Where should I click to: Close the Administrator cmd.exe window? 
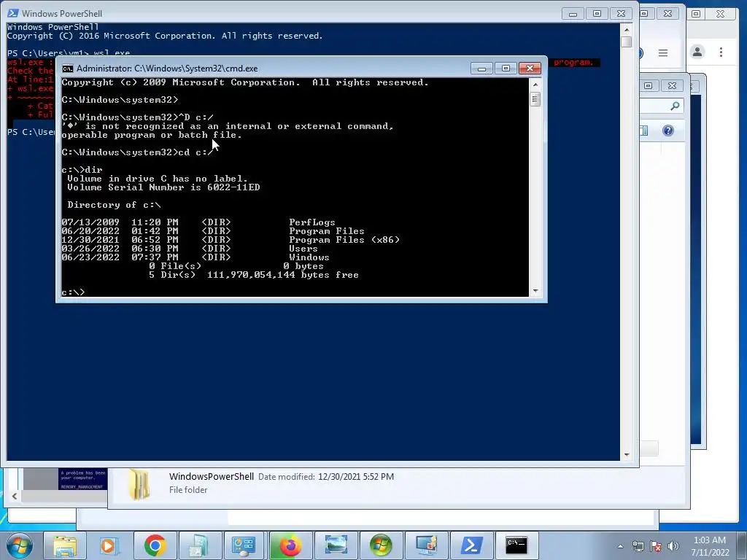(530, 69)
